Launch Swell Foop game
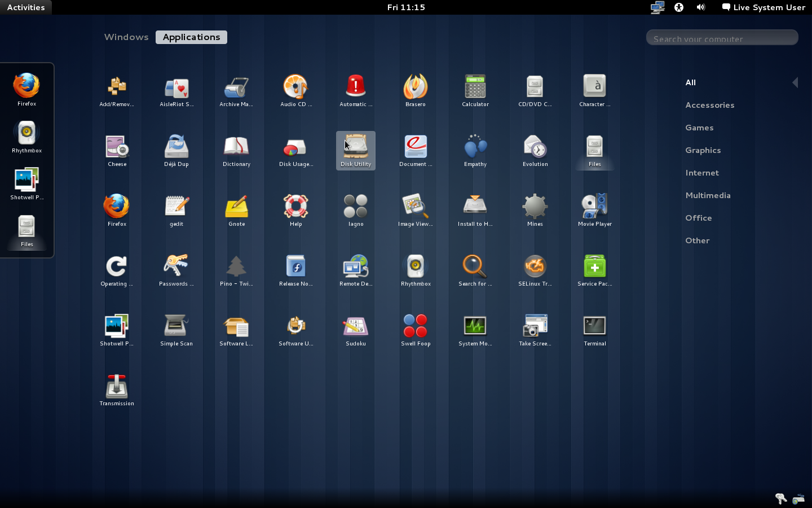Screen dimensions: 812x508 tap(416, 331)
